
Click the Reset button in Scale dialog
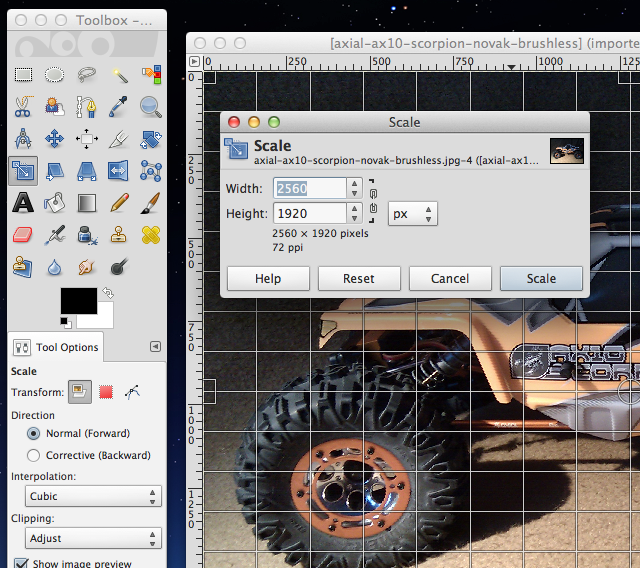point(359,278)
